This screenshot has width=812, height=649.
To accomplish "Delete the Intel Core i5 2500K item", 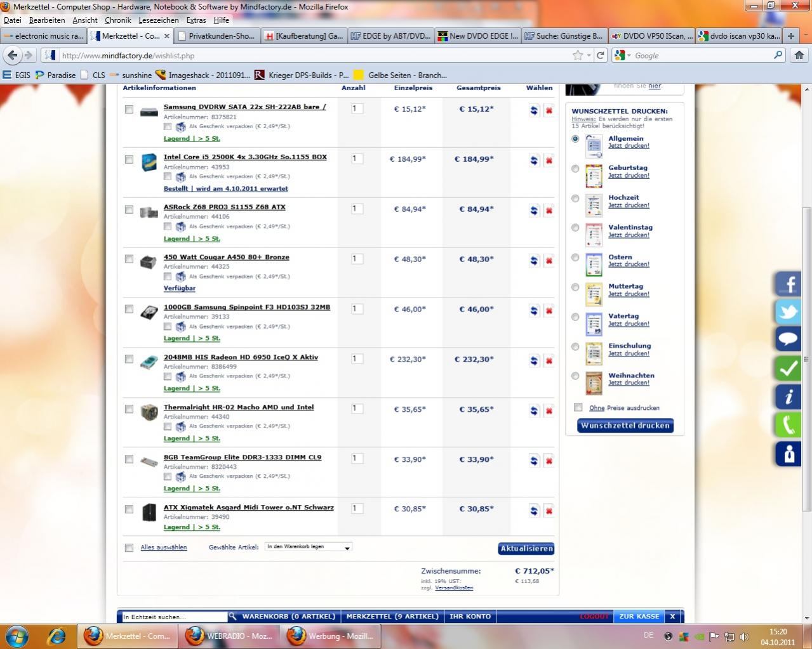I will [549, 161].
